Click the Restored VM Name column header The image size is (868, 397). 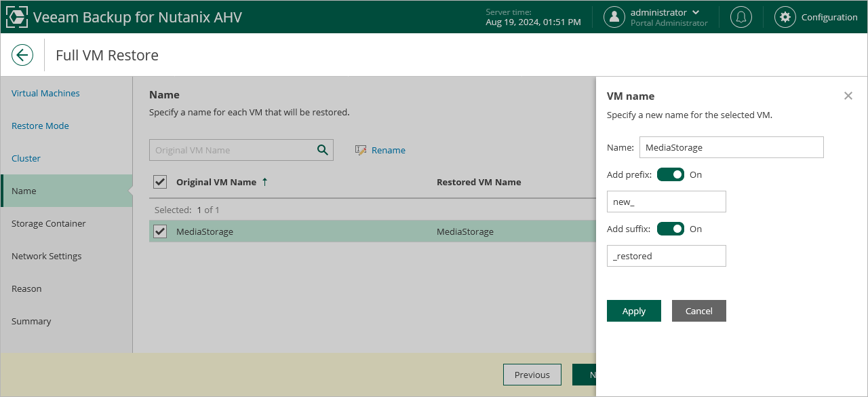(479, 182)
